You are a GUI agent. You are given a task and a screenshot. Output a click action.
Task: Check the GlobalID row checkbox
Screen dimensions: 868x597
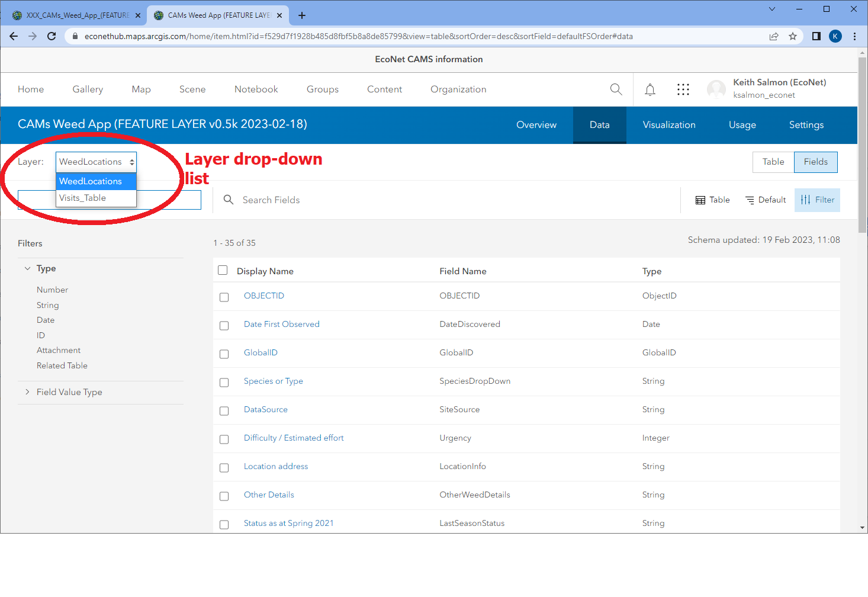tap(224, 354)
